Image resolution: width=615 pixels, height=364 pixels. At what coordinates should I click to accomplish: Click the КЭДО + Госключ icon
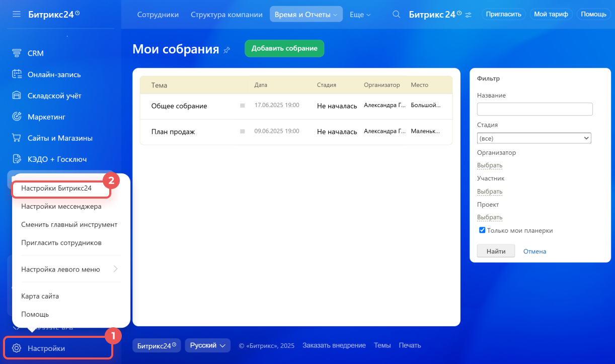tap(17, 159)
